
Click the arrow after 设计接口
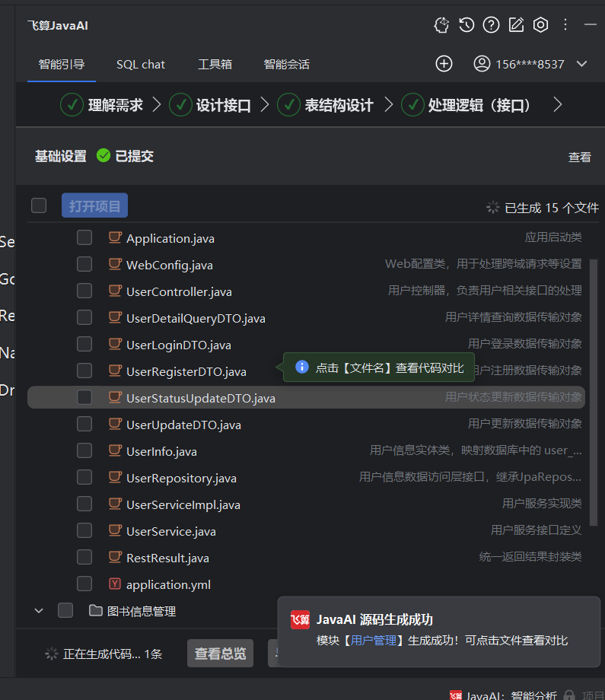click(265, 105)
